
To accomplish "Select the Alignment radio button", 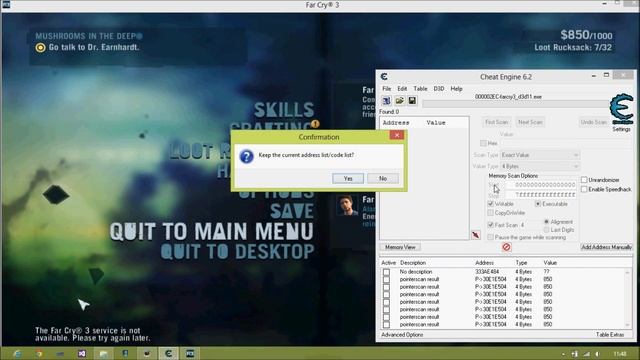I will pos(546,222).
